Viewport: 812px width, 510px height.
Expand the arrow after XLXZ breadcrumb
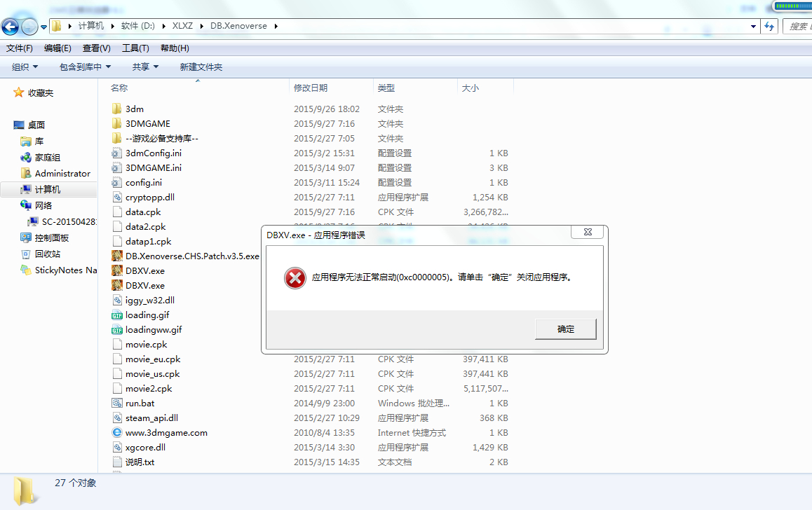[201, 26]
